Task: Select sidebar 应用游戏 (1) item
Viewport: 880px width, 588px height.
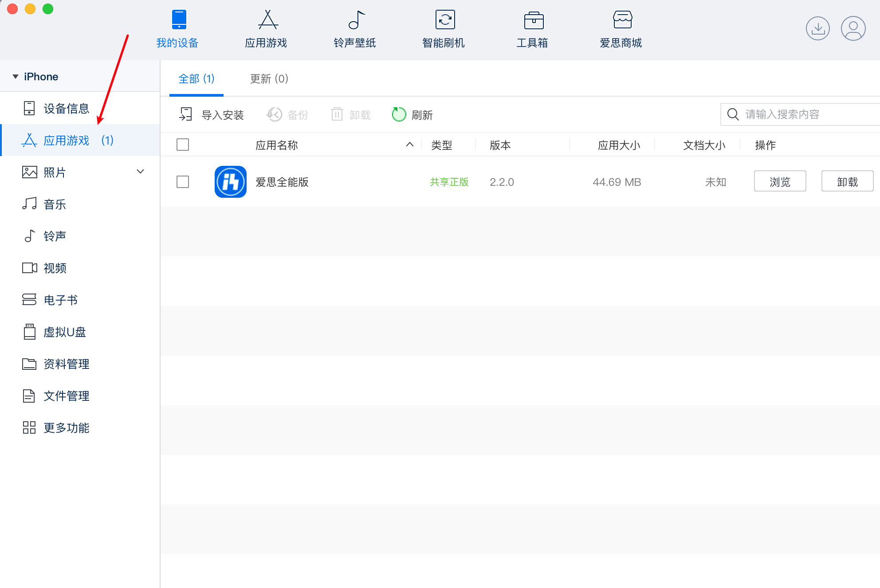Action: coord(80,140)
